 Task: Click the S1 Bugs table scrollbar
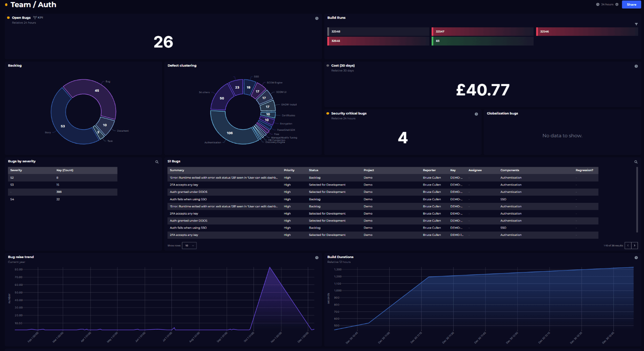click(x=637, y=199)
